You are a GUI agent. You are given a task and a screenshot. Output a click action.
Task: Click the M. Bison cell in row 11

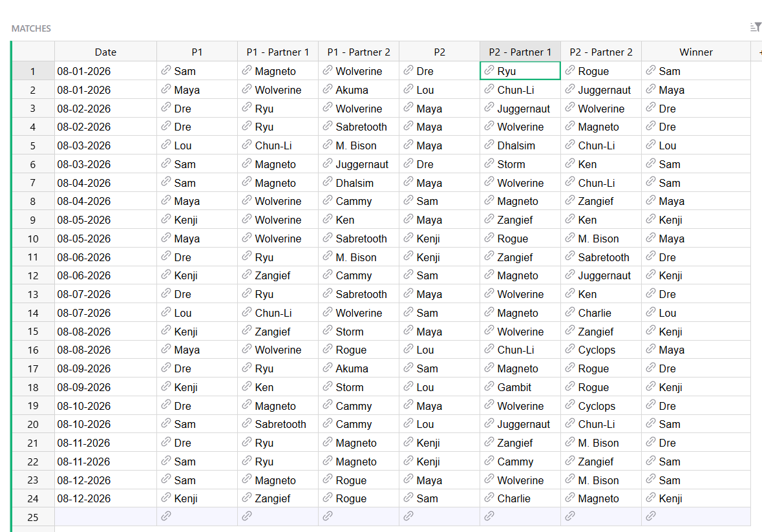click(x=359, y=257)
